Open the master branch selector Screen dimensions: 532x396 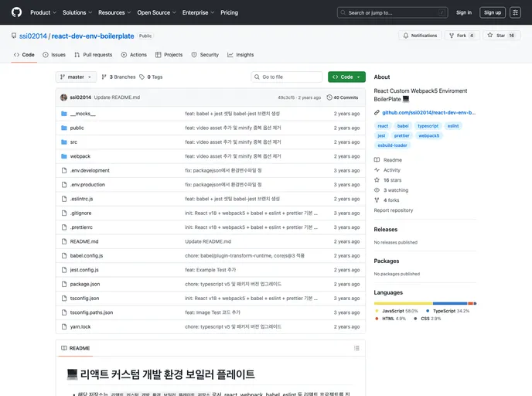tap(76, 77)
